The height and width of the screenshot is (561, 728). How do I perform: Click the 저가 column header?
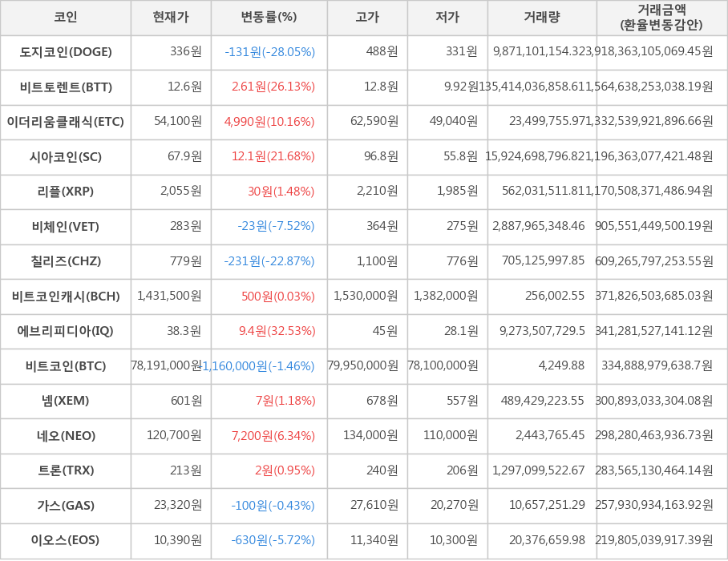[x=447, y=18]
